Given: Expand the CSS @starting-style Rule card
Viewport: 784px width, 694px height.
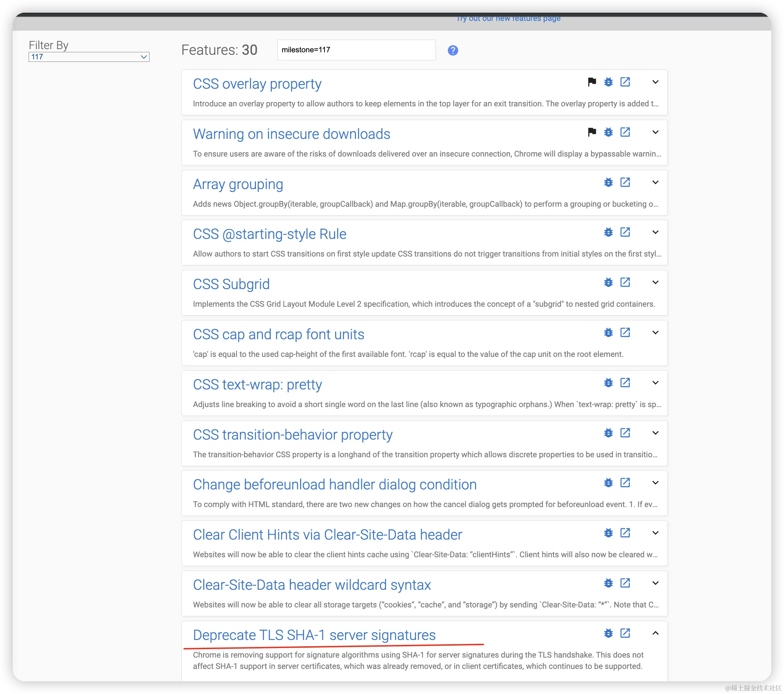Looking at the screenshot, I should [655, 232].
